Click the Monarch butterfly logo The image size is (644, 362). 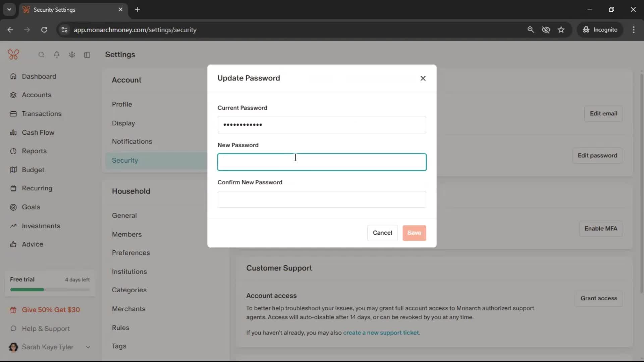pos(13,55)
